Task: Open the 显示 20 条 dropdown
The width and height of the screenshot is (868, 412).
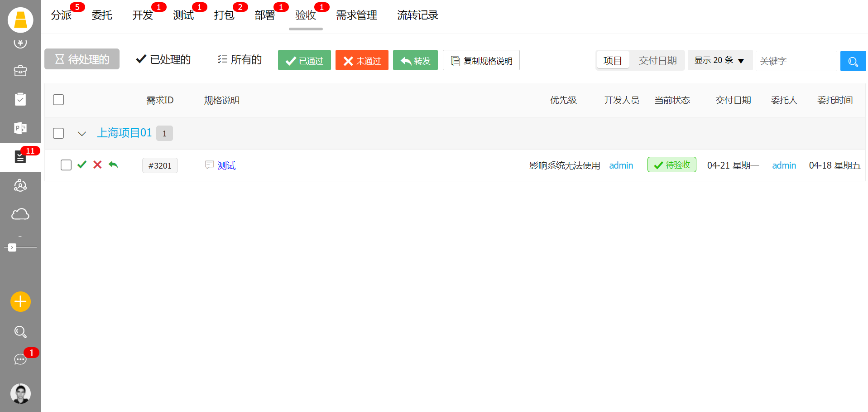Action: tap(719, 60)
